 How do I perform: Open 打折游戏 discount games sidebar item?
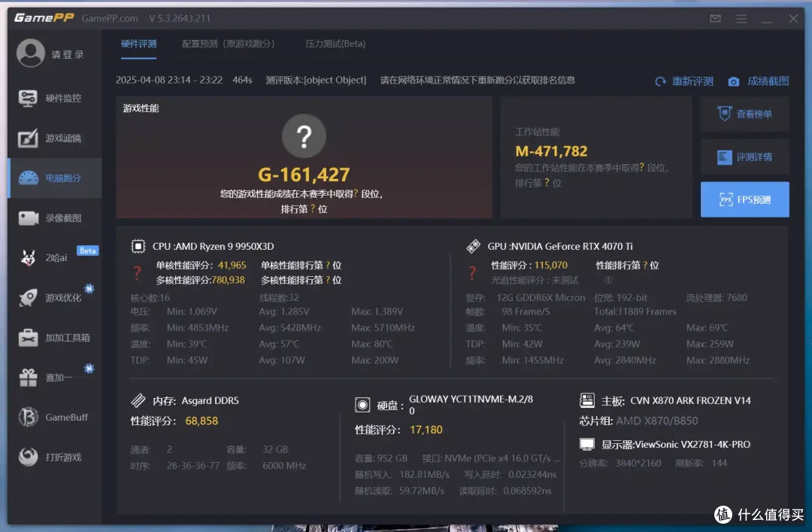pos(54,457)
